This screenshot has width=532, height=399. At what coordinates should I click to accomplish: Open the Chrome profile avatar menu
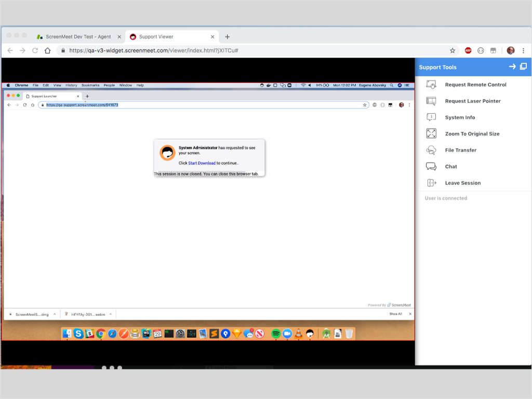pyautogui.click(x=511, y=50)
